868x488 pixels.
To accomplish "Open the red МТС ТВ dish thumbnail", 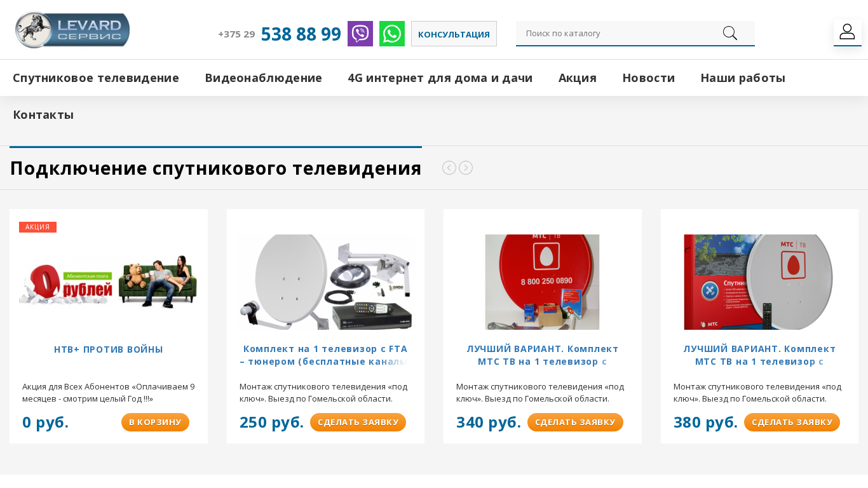I will [542, 282].
